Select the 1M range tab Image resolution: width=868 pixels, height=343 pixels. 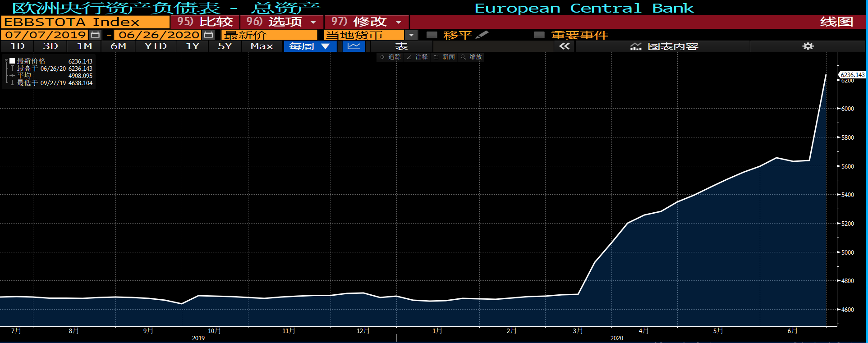click(84, 46)
